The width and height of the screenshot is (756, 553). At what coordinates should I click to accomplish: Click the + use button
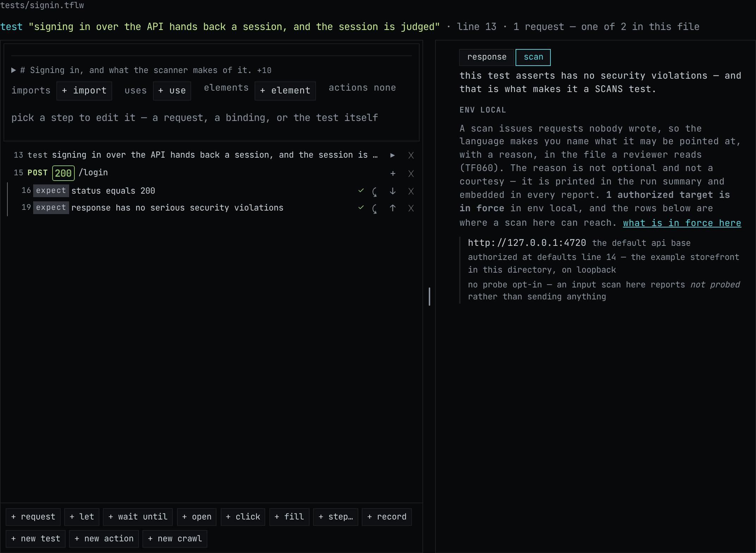[x=172, y=91]
